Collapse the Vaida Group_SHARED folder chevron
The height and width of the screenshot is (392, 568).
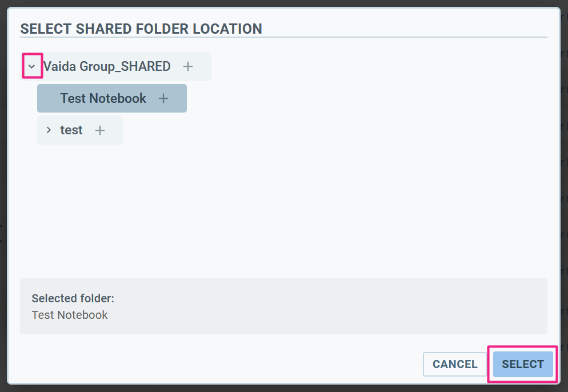(x=32, y=66)
